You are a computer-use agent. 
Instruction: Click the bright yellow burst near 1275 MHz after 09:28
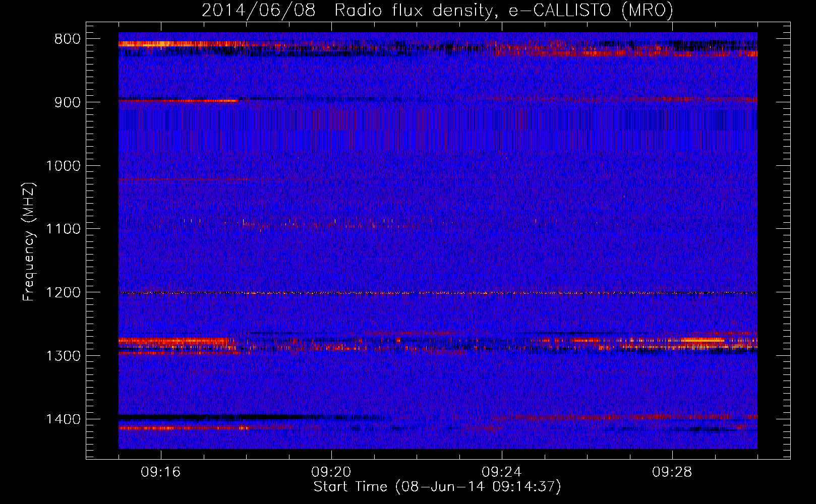[702, 340]
